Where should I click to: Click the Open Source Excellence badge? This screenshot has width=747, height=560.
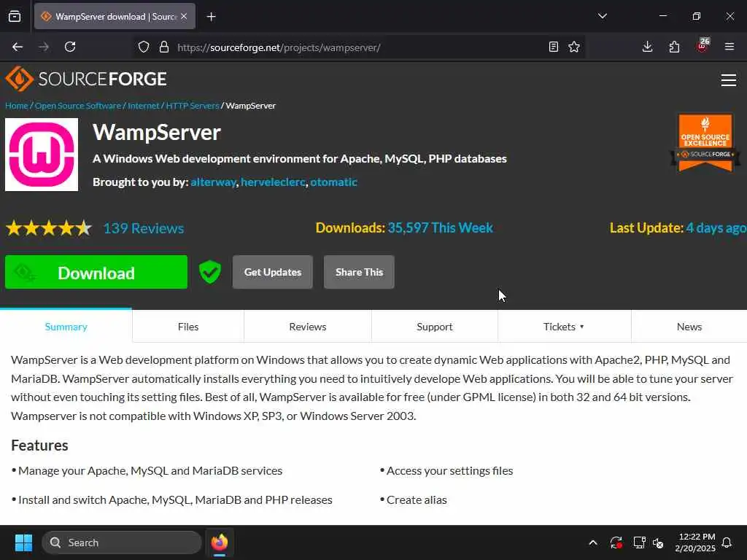[705, 142]
